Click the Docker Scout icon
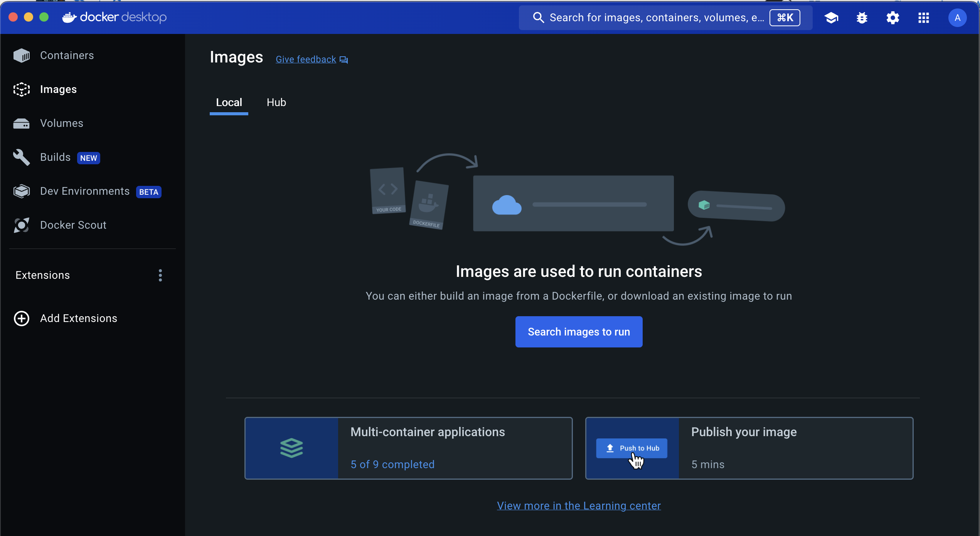Viewport: 980px width, 536px height. click(x=22, y=225)
